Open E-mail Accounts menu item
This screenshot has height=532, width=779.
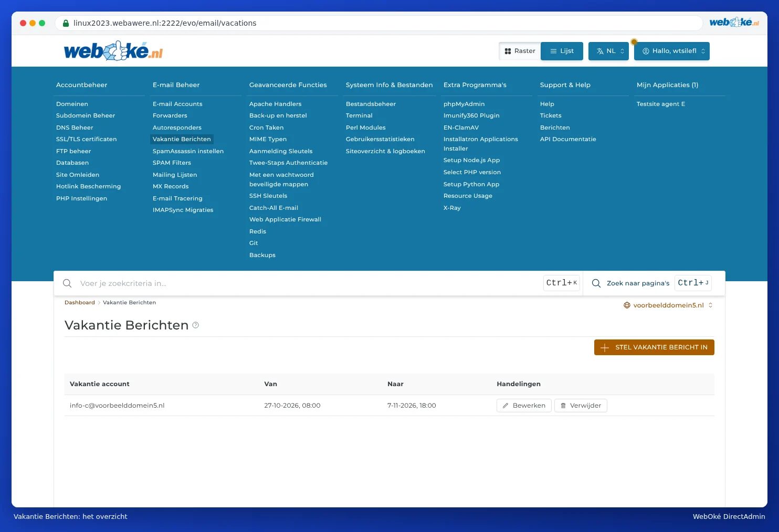[x=177, y=104]
